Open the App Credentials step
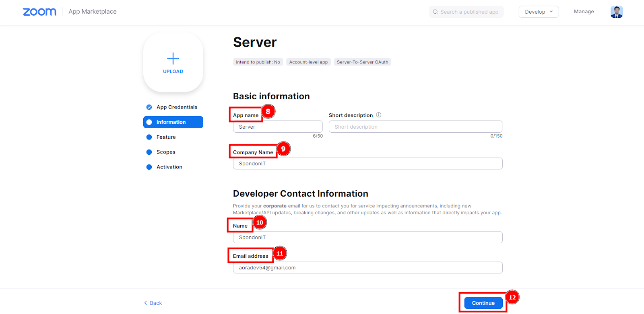Screen dimensions: 644x314 click(173, 107)
